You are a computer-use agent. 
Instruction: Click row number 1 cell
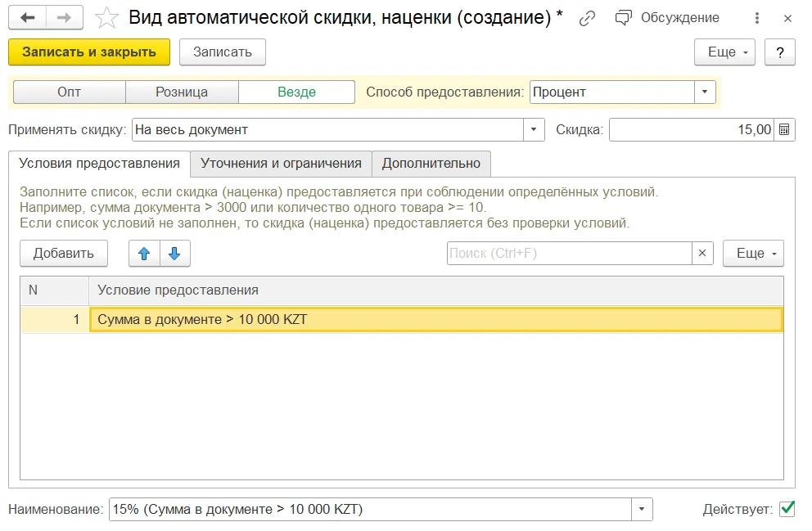tap(55, 320)
